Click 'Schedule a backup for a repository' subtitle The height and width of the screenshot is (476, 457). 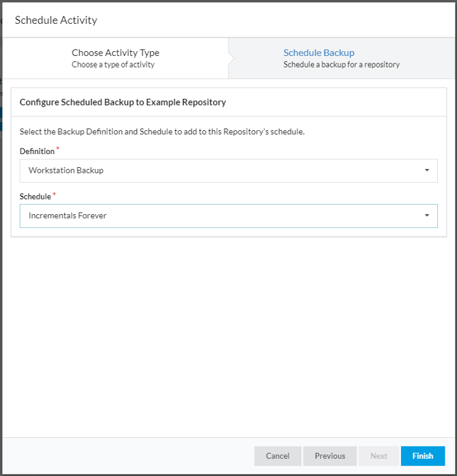coord(341,65)
